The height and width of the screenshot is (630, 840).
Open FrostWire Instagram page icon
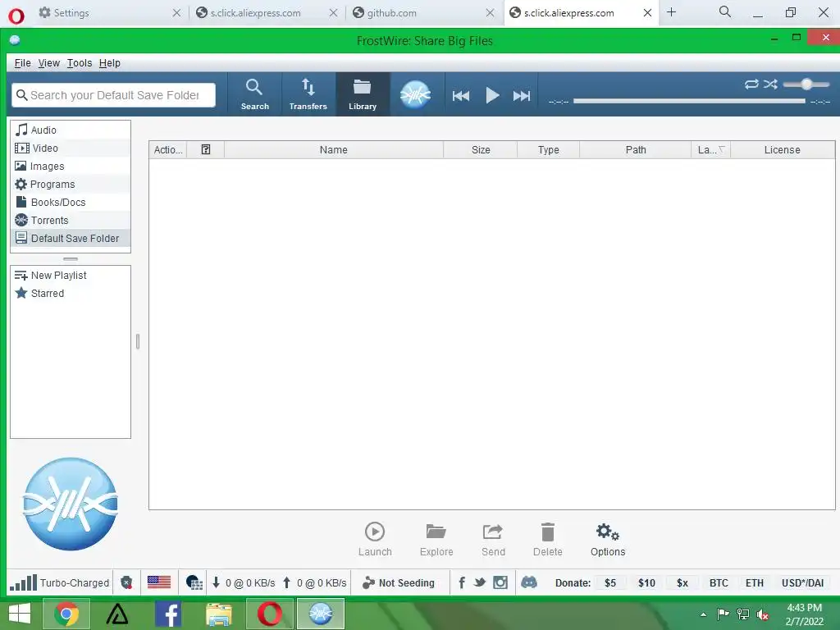click(500, 582)
